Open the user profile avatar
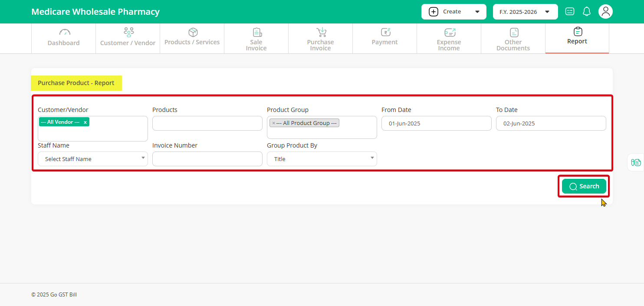Image resolution: width=644 pixels, height=306 pixels. [x=605, y=12]
